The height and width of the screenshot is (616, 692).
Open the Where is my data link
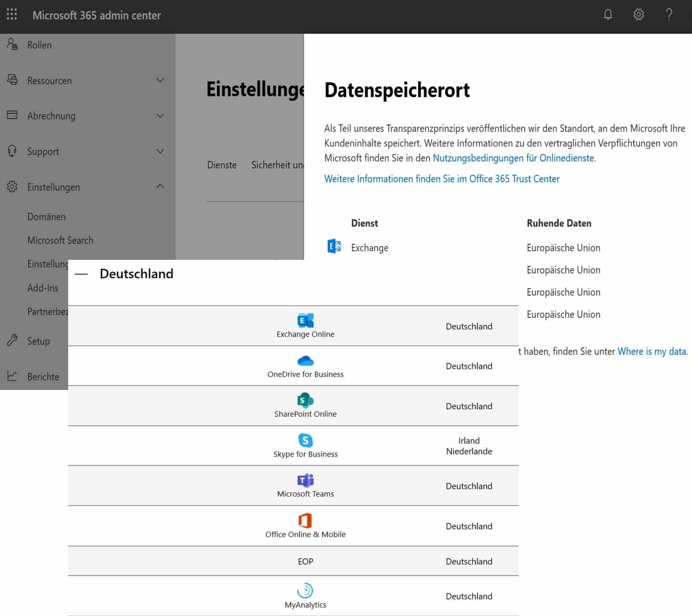coord(652,351)
